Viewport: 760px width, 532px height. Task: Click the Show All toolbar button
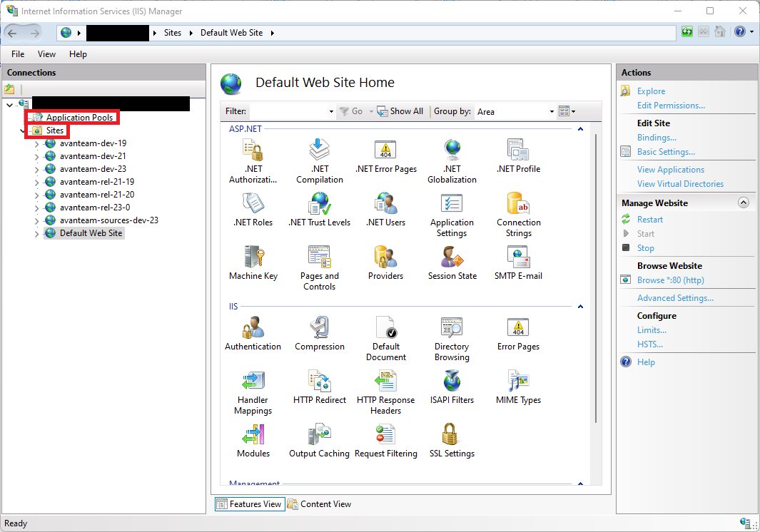400,111
